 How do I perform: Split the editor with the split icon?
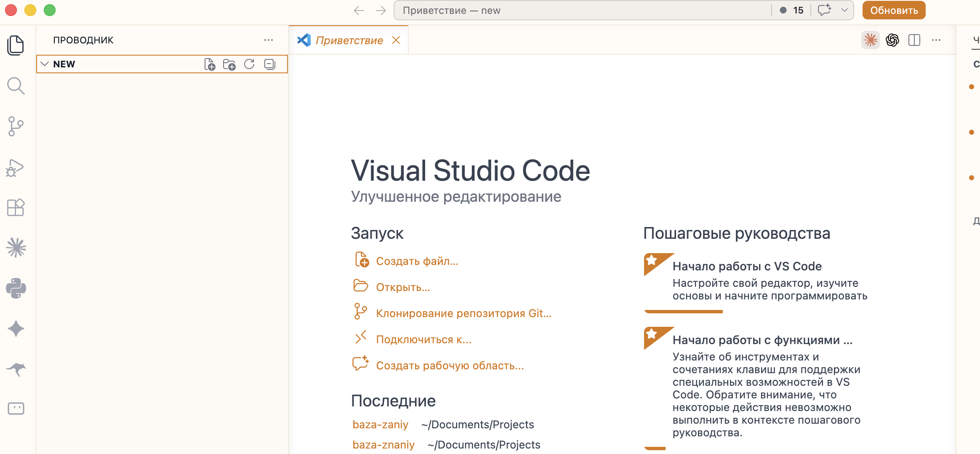(x=914, y=40)
